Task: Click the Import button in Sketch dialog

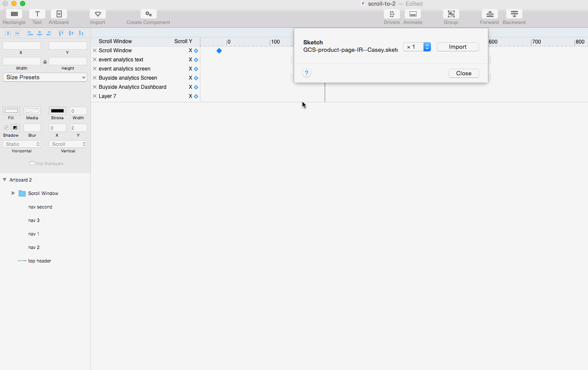Action: point(458,47)
